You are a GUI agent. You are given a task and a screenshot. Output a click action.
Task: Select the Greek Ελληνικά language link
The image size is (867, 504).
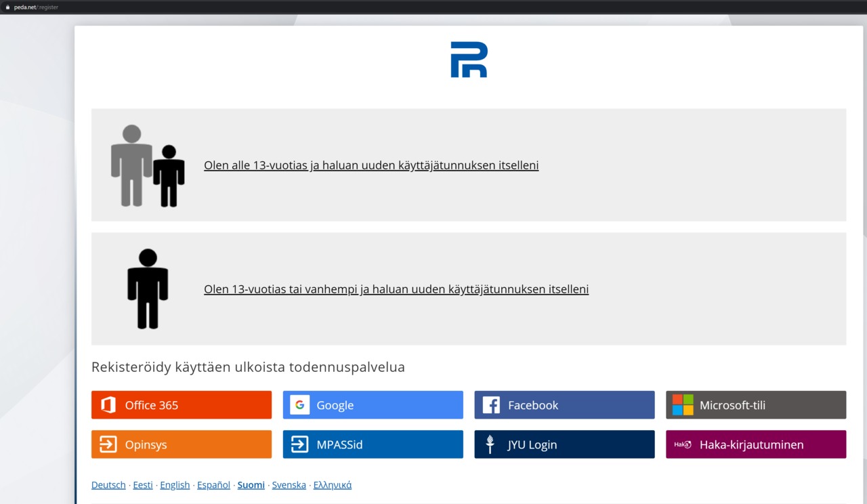click(x=333, y=485)
